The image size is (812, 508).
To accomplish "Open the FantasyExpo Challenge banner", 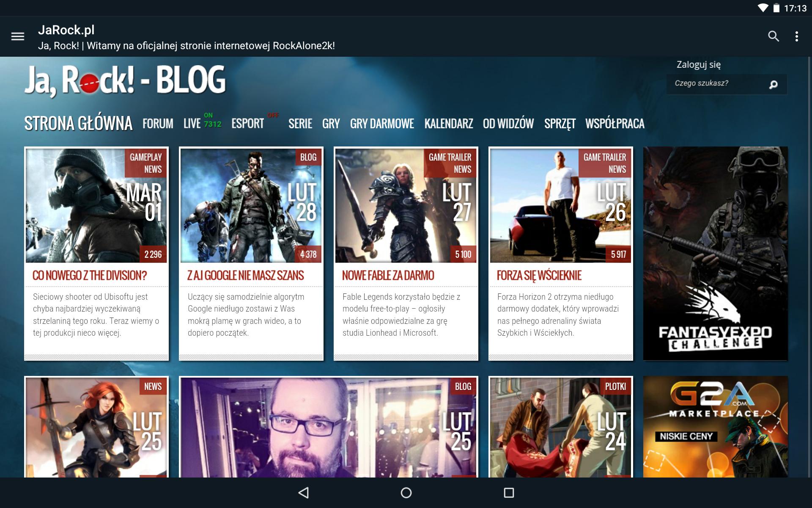I will coord(716,254).
